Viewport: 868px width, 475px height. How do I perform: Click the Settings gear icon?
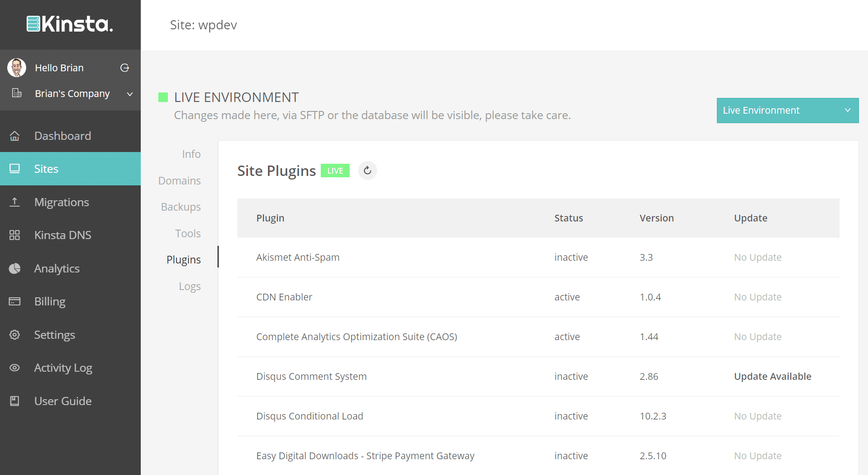(x=14, y=335)
